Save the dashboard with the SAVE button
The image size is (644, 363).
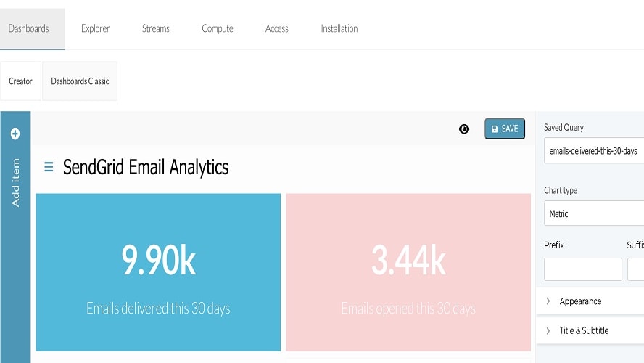(x=505, y=129)
